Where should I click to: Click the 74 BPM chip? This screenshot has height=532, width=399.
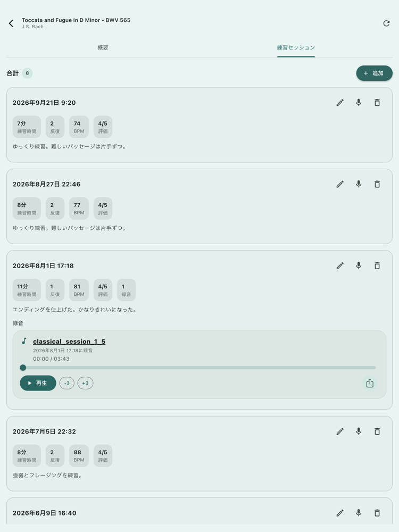[79, 127]
